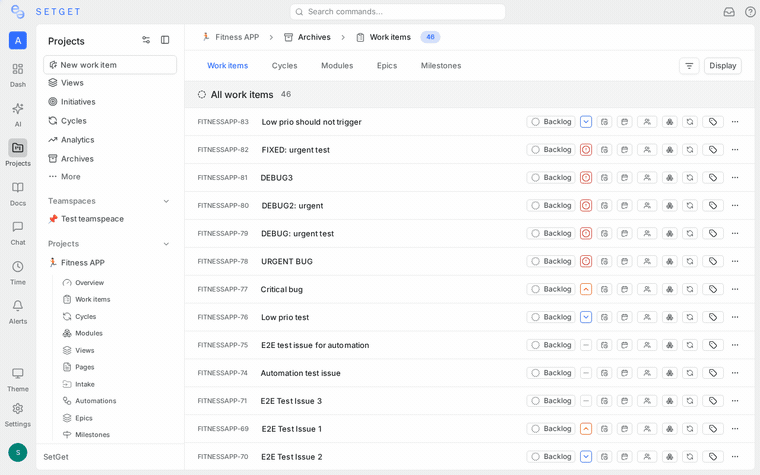
Task: Go to Fitness APP breadcrumb link
Action: pyautogui.click(x=231, y=37)
